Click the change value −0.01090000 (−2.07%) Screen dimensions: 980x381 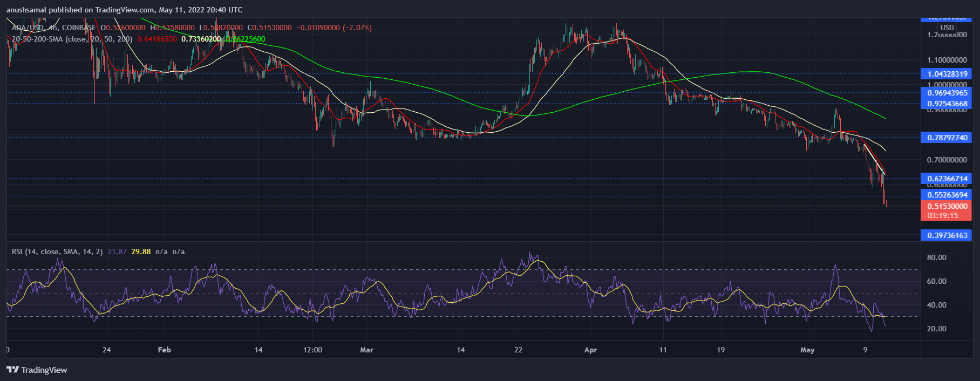(x=334, y=28)
